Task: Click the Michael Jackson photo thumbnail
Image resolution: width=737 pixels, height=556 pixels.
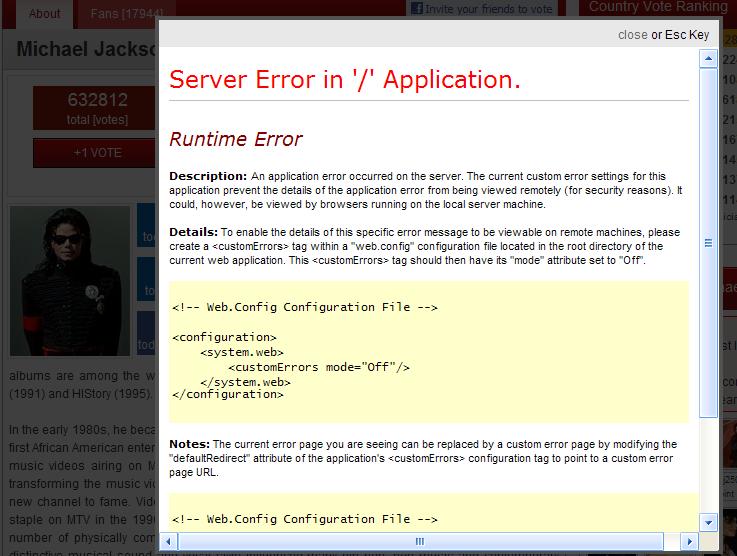Action: tap(70, 281)
